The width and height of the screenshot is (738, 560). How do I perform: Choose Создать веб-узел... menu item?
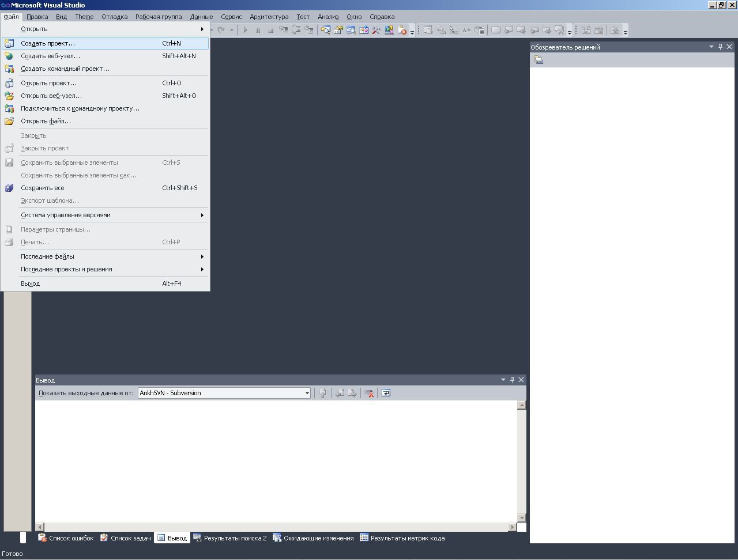coord(106,56)
